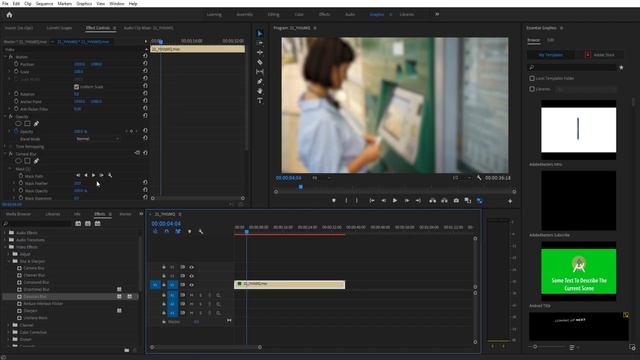The height and width of the screenshot is (360, 640).
Task: Open the Sequence menu
Action: 44,3
